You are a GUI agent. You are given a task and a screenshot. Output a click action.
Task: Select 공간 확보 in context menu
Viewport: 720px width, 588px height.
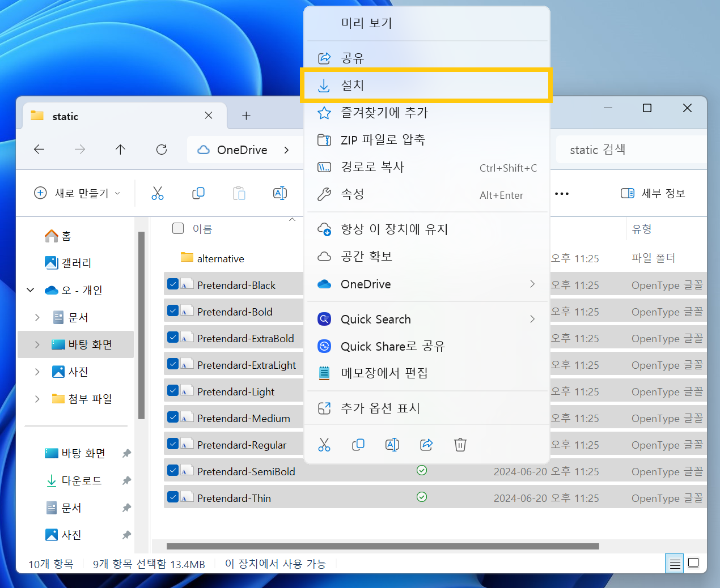[x=427, y=257]
